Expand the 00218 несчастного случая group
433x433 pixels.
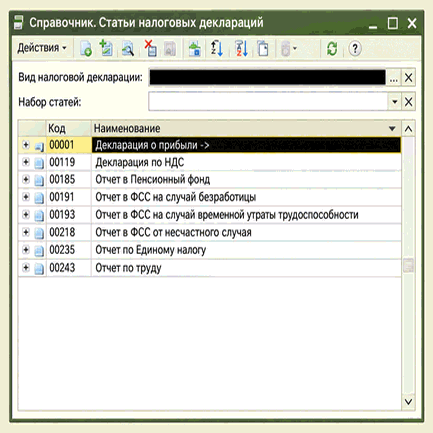click(26, 232)
